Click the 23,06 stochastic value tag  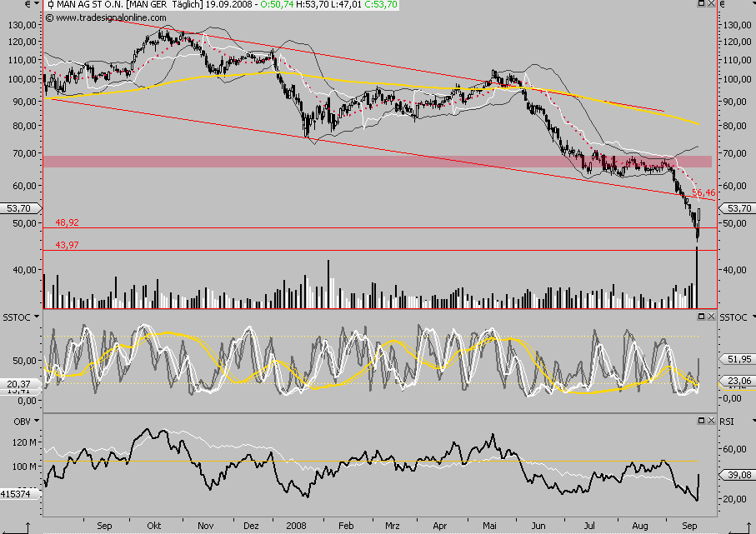[738, 381]
